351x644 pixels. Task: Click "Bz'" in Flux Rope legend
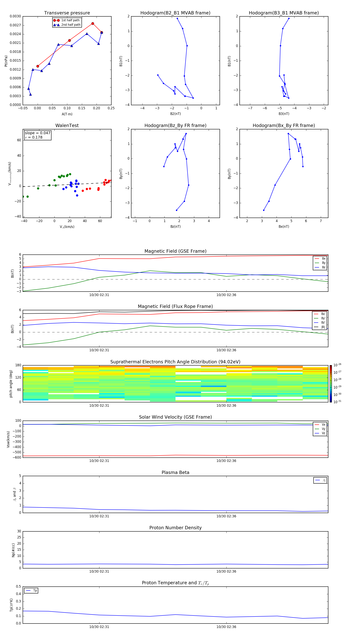320,323
